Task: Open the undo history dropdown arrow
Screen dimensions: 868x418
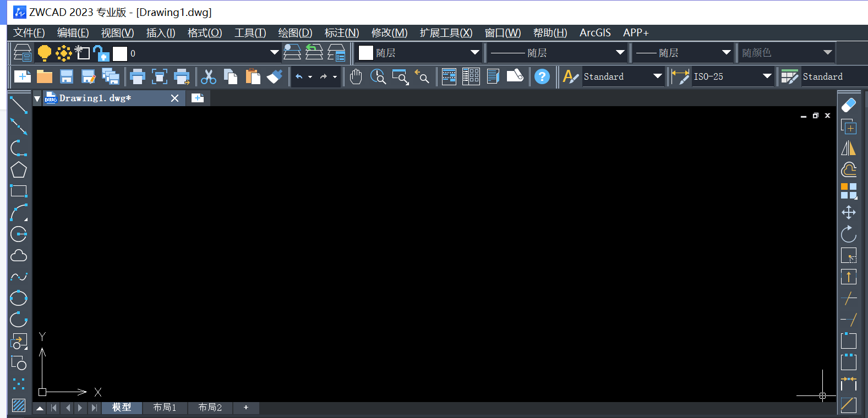Action: (x=310, y=77)
